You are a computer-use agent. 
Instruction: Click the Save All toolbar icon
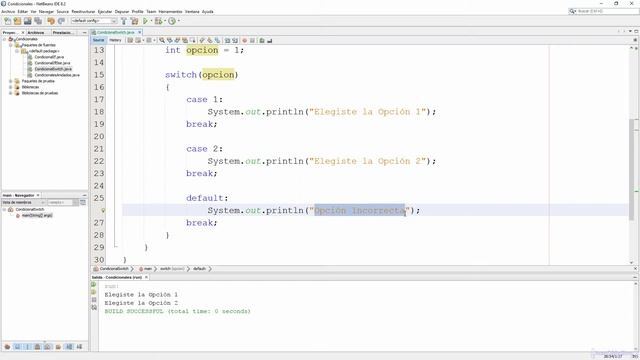click(x=38, y=21)
